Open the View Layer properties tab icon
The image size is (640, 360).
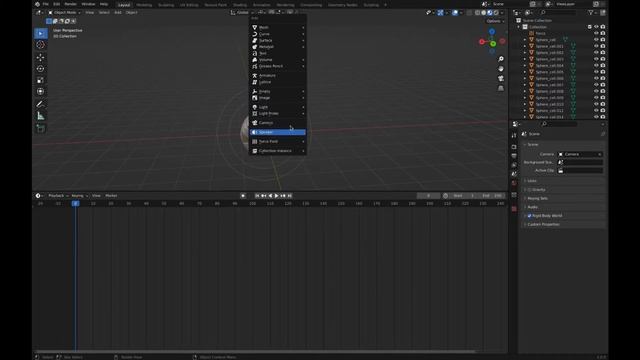[514, 165]
